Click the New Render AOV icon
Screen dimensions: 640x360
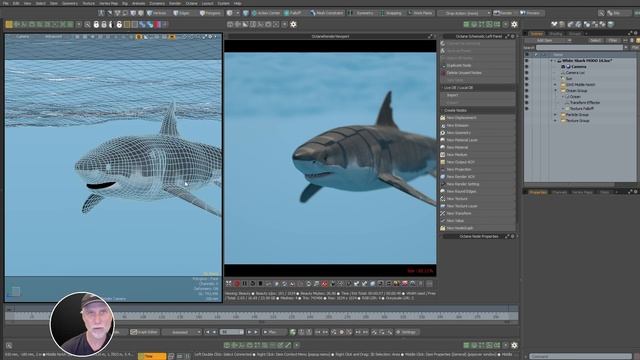click(x=443, y=177)
